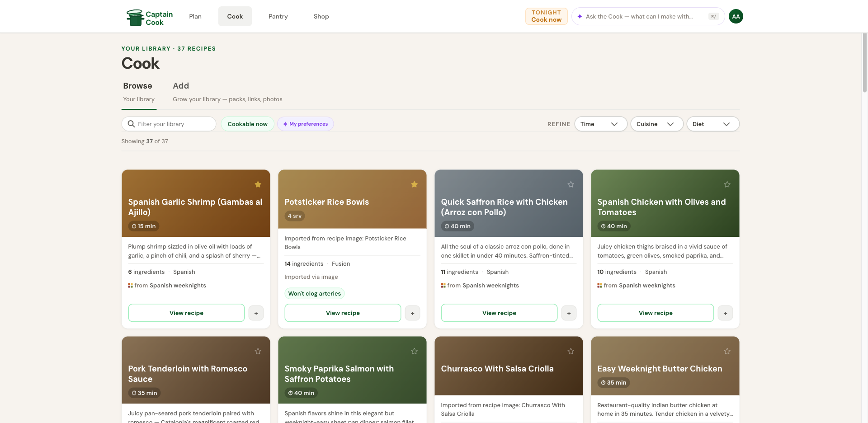Click 'Showing 37 of 37' text
868x423 pixels.
tap(145, 141)
